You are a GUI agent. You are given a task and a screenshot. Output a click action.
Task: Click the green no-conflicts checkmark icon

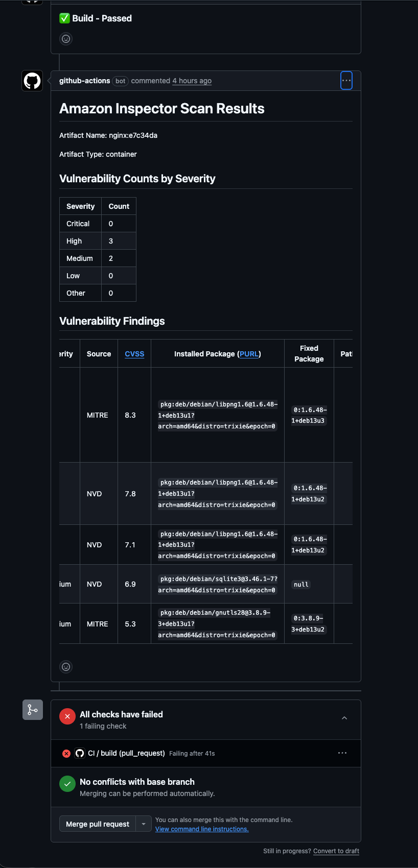tap(67, 784)
